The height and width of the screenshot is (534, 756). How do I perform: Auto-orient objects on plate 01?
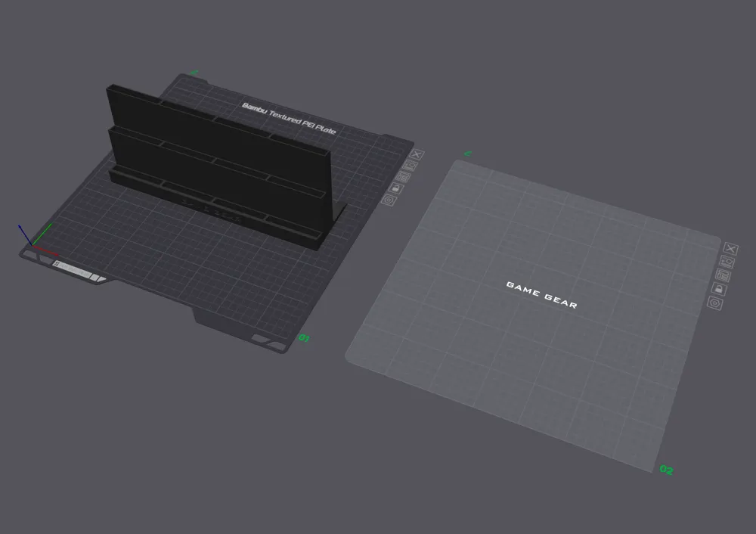click(x=411, y=166)
